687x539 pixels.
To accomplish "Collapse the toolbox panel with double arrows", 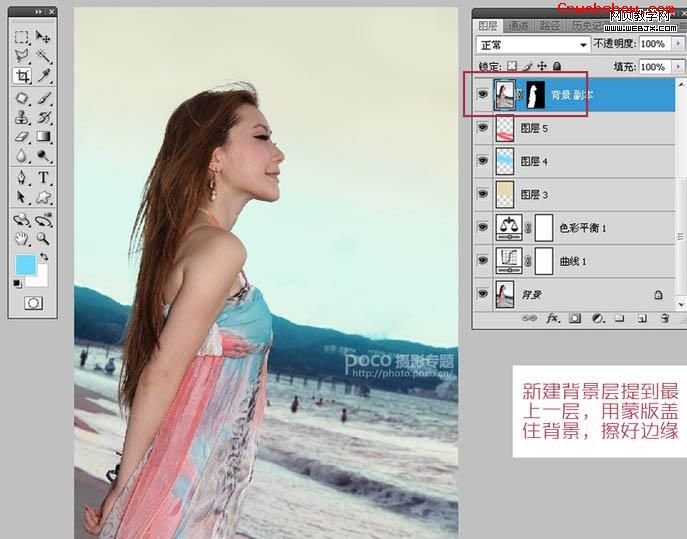I will point(39,12).
